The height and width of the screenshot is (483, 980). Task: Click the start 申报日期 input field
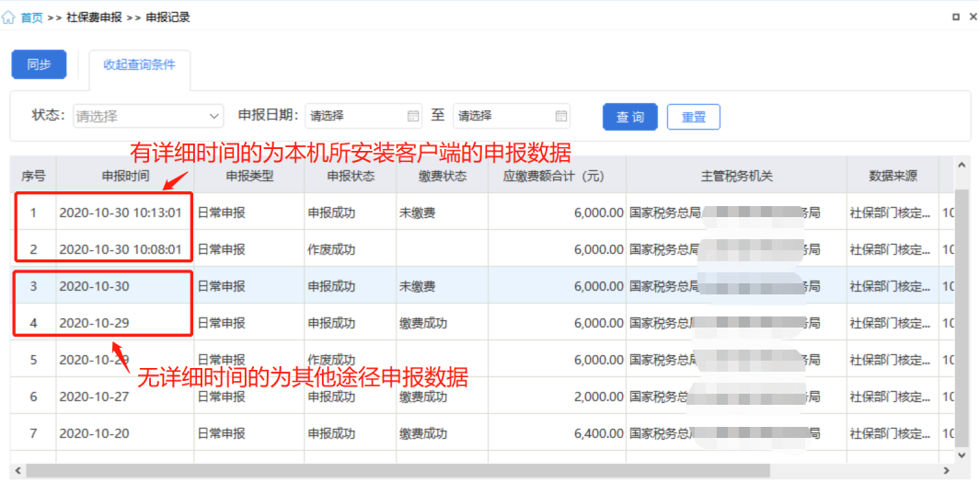(x=354, y=116)
